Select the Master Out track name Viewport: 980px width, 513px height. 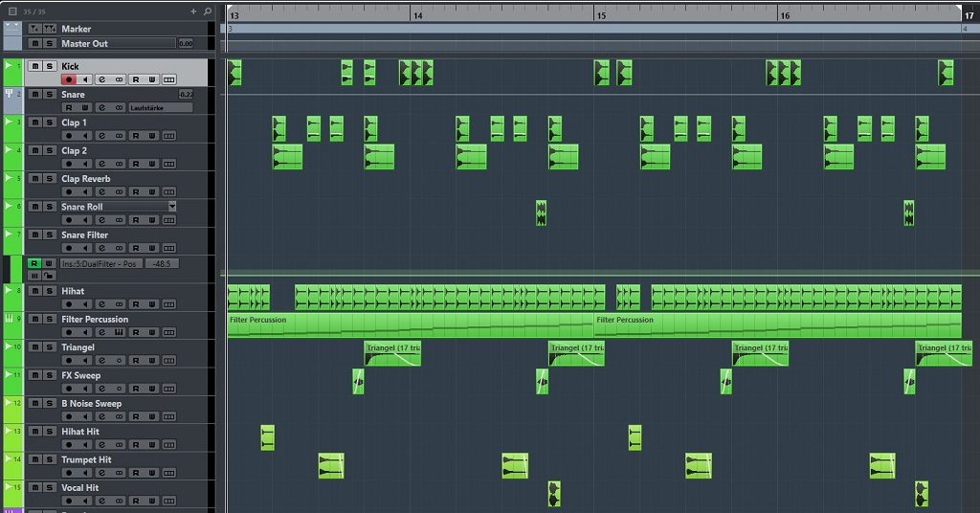tap(84, 44)
